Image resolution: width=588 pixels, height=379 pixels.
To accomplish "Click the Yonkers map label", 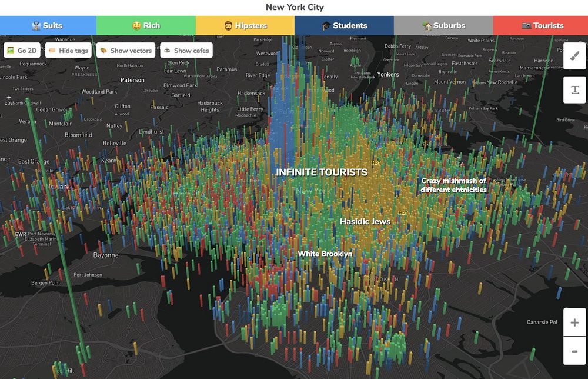I will click(388, 74).
